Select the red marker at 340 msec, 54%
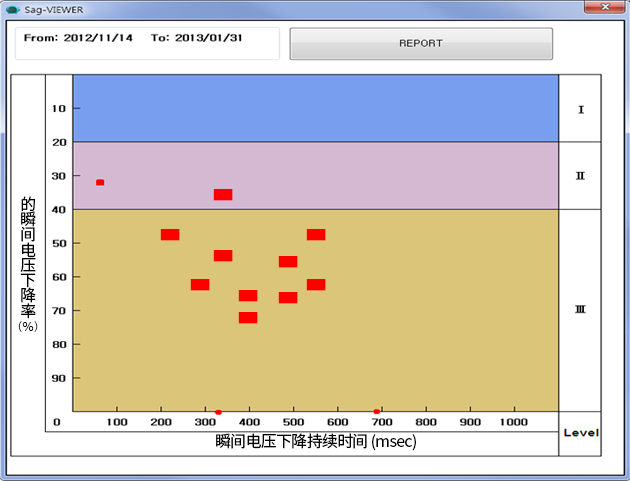Image resolution: width=630 pixels, height=481 pixels. (223, 255)
